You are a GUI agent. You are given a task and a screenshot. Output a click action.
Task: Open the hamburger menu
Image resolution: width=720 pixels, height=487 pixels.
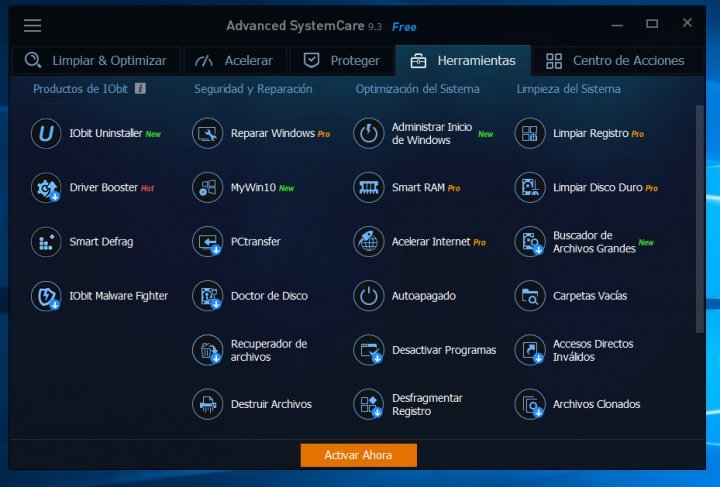[x=33, y=25]
